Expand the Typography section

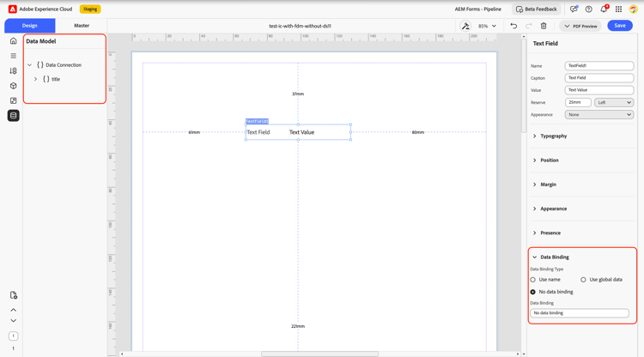553,136
